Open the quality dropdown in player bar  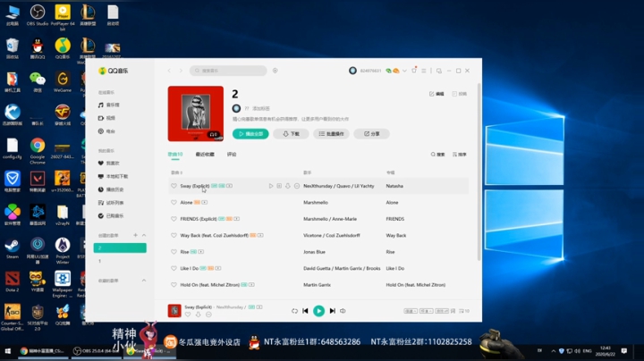(x=426, y=311)
